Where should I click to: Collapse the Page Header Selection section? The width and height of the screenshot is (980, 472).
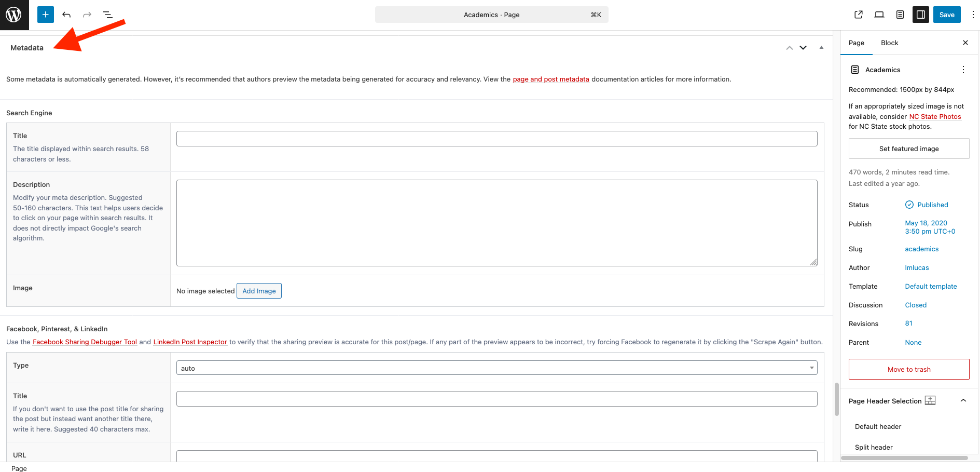(x=963, y=400)
